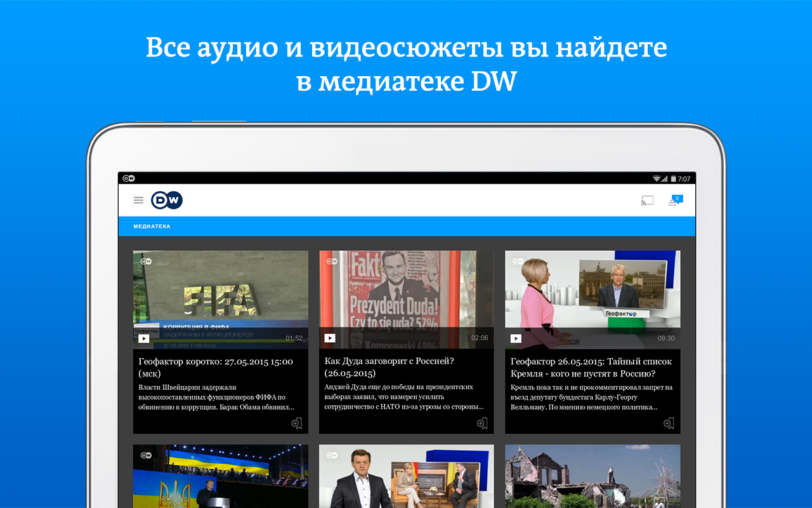Open FIFA building video thumbnail
The width and height of the screenshot is (812, 508).
pyautogui.click(x=221, y=300)
